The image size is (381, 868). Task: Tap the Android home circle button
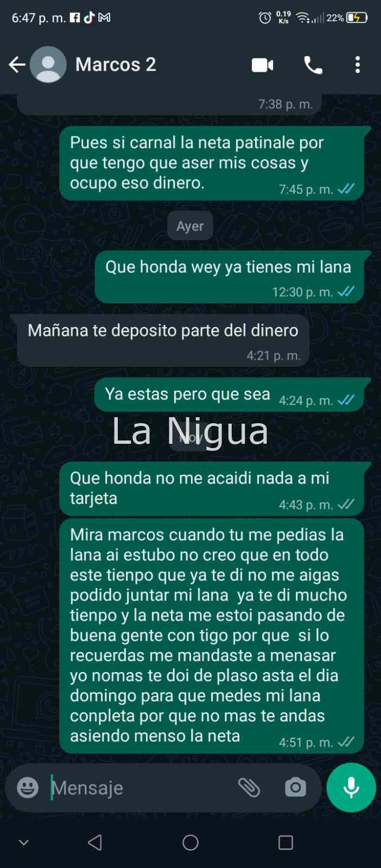point(190,842)
